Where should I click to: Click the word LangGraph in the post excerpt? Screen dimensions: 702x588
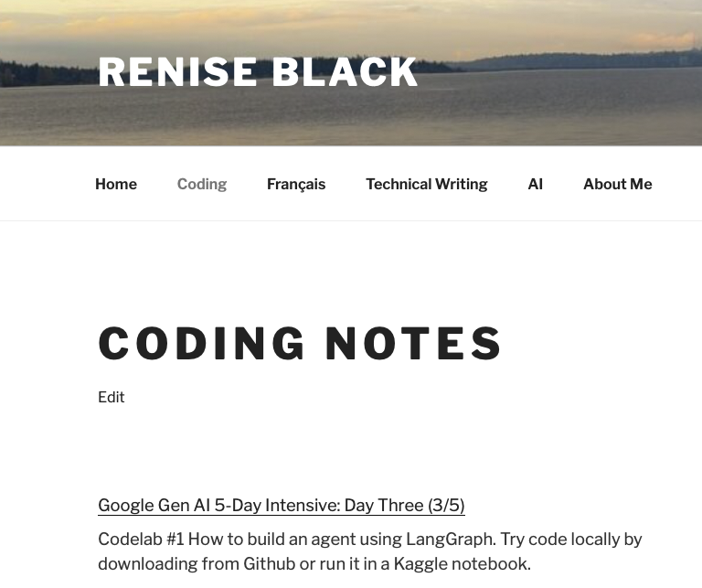(x=451, y=540)
